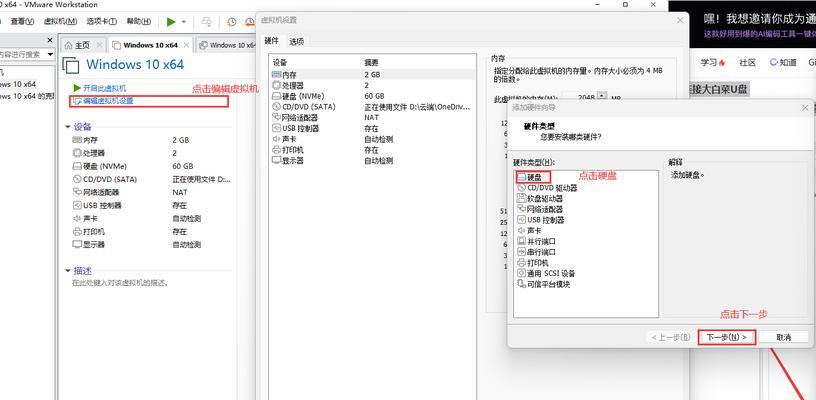Image resolution: width=816 pixels, height=400 pixels.
Task: Open the library search dropdown arrow
Action: pos(50,54)
